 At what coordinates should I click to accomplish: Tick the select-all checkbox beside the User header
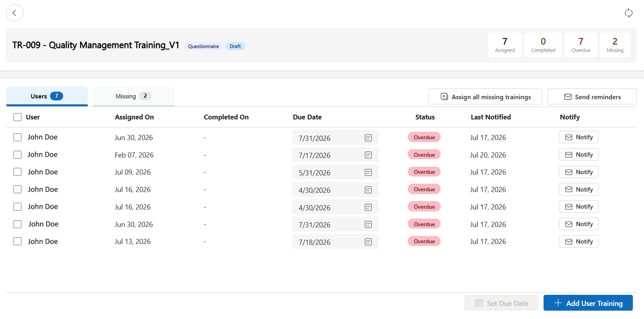(17, 117)
